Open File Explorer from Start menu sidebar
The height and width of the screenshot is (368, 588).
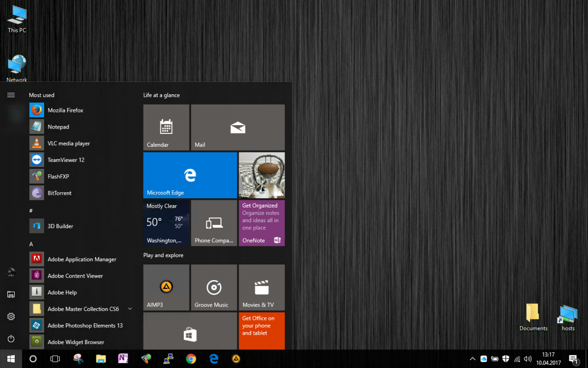[11, 294]
